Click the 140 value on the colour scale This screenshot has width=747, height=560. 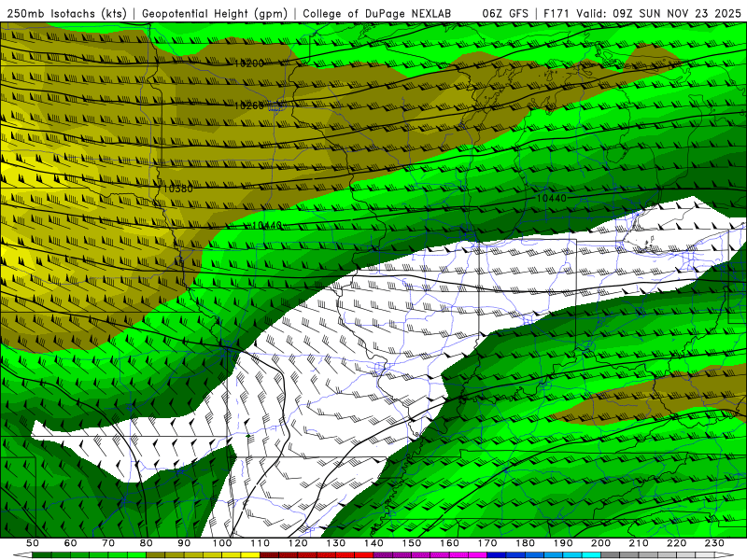(x=374, y=543)
